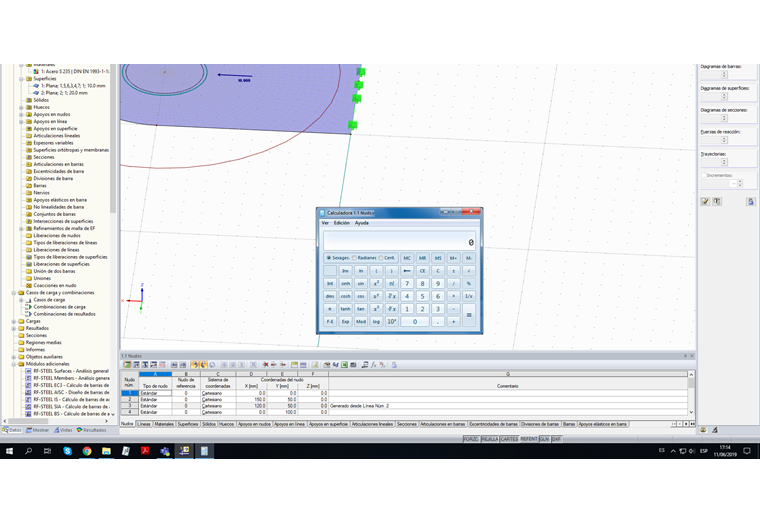Click the Adobe Acrobat icon in taskbar
The height and width of the screenshot is (524, 760).
[x=145, y=451]
